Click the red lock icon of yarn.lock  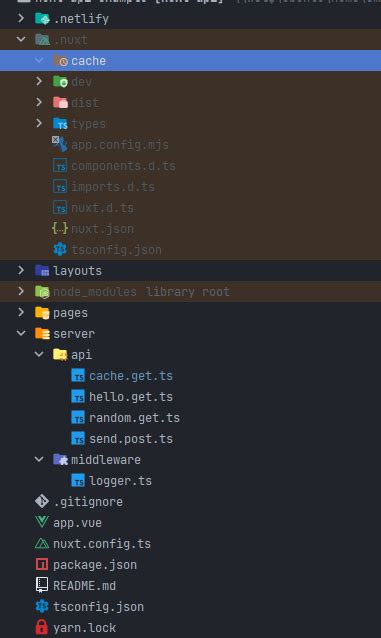[42, 627]
